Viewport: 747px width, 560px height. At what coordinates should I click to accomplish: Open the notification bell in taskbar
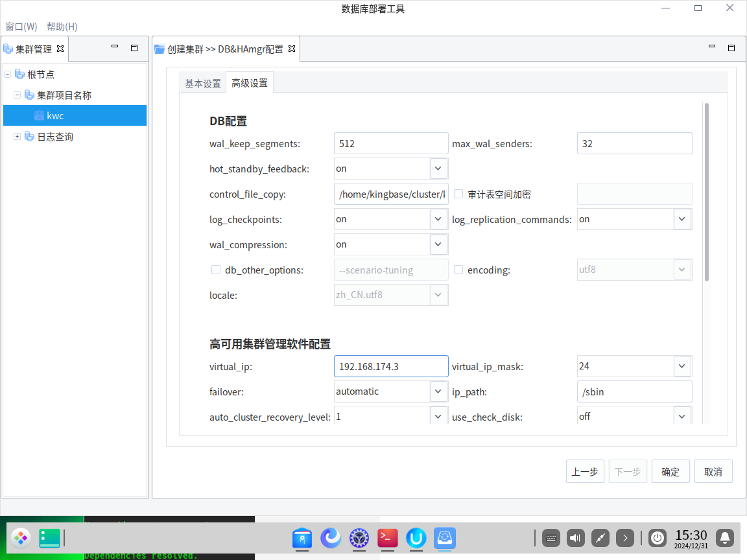pos(725,537)
